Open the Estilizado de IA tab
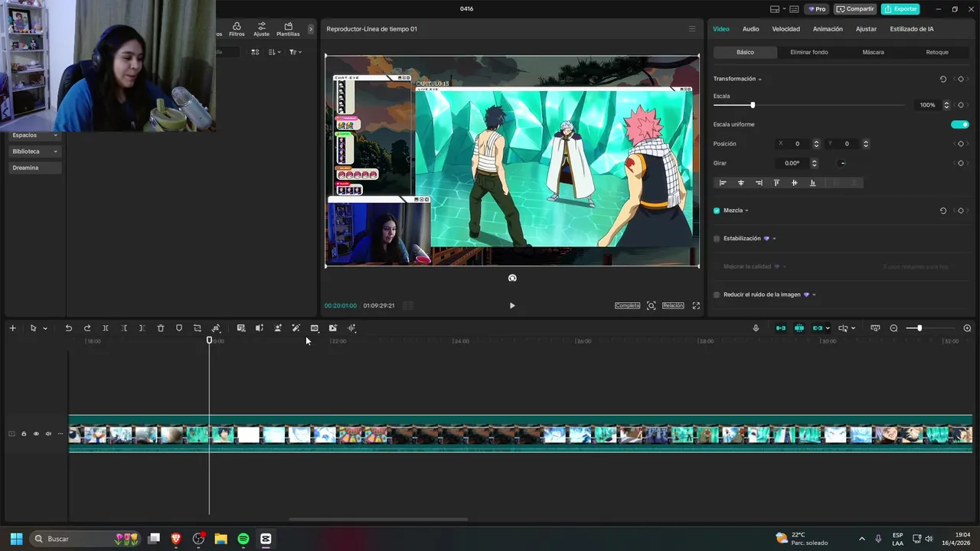Image resolution: width=980 pixels, height=551 pixels. click(912, 29)
